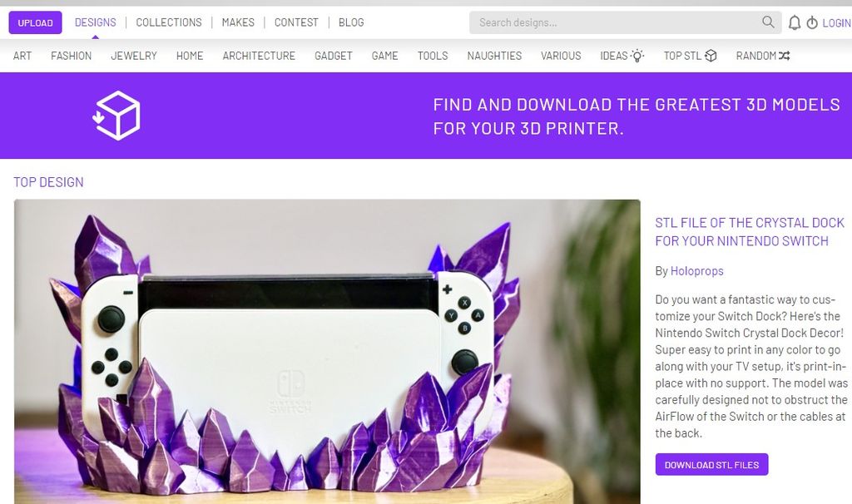
Task: Select Architecture category
Action: point(259,56)
